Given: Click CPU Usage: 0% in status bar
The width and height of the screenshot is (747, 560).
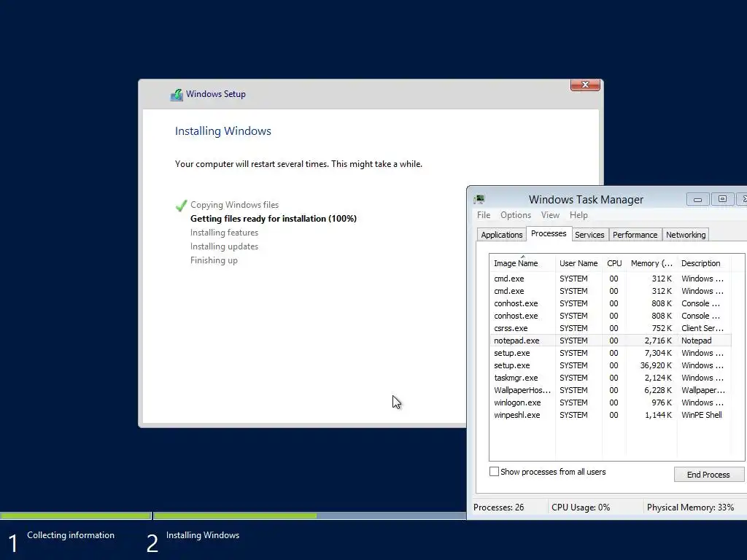Looking at the screenshot, I should tap(580, 507).
